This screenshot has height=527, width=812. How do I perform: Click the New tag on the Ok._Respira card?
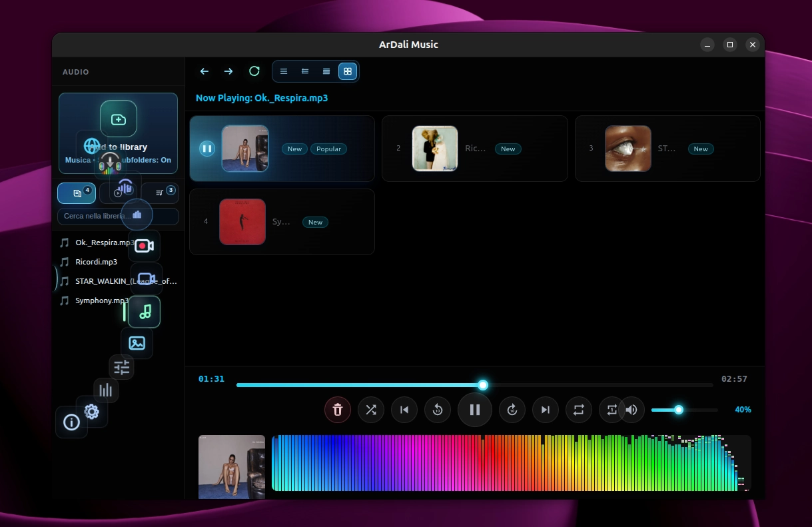point(295,149)
